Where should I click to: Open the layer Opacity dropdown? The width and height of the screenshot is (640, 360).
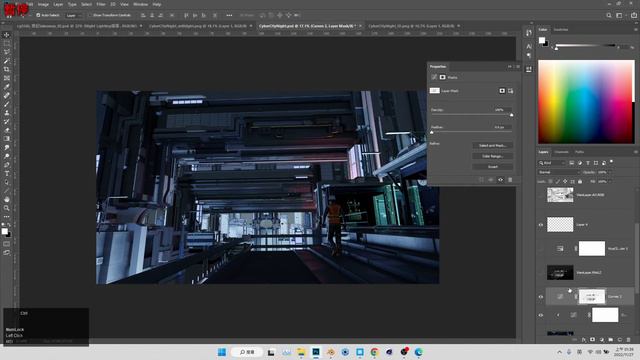pyautogui.click(x=610, y=172)
